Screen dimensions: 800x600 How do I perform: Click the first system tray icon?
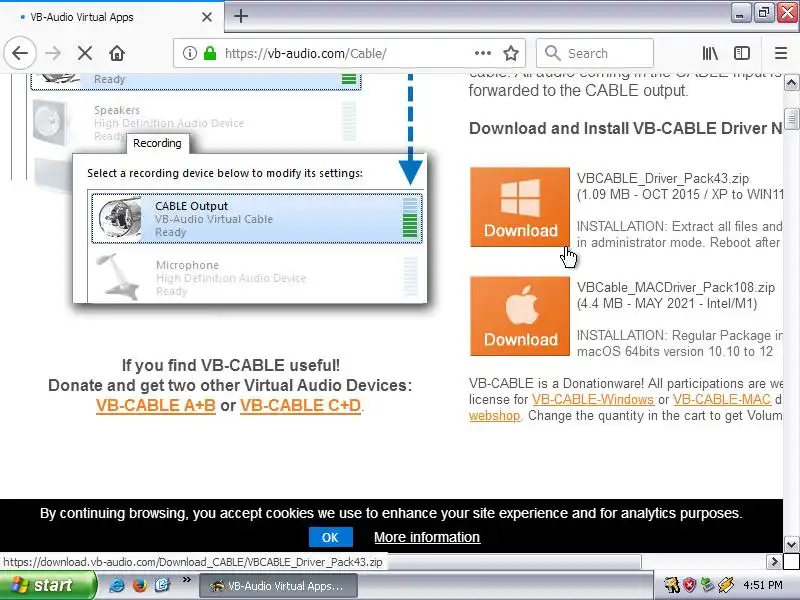(x=672, y=585)
